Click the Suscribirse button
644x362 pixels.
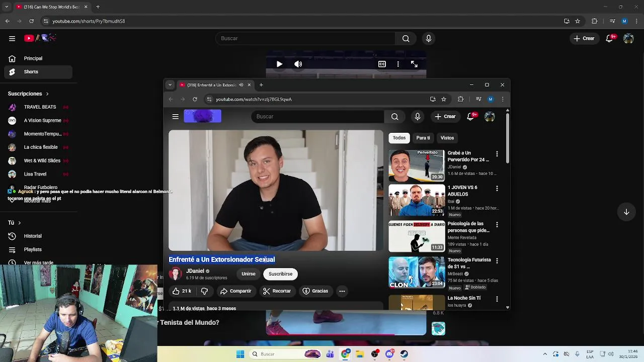tap(280, 274)
